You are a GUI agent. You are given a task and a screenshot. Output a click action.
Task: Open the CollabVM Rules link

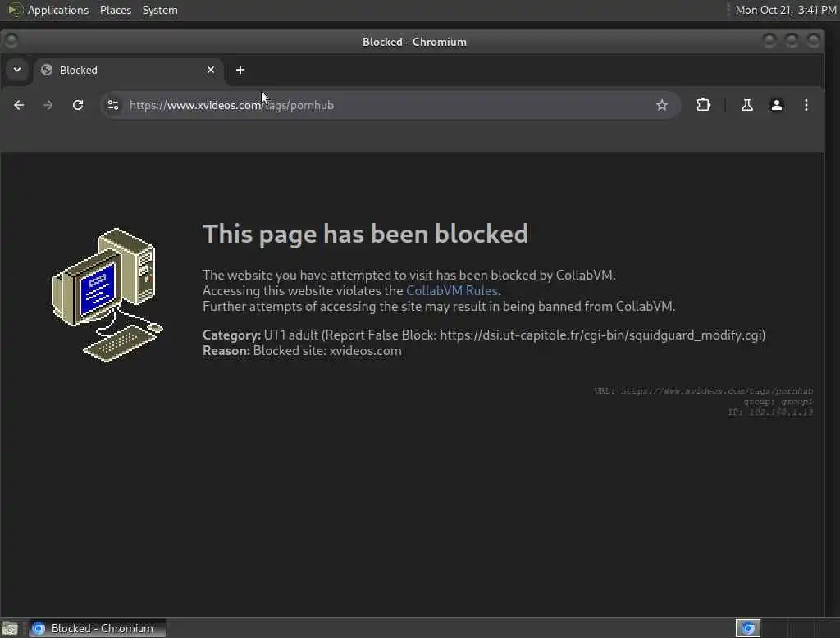coord(452,291)
